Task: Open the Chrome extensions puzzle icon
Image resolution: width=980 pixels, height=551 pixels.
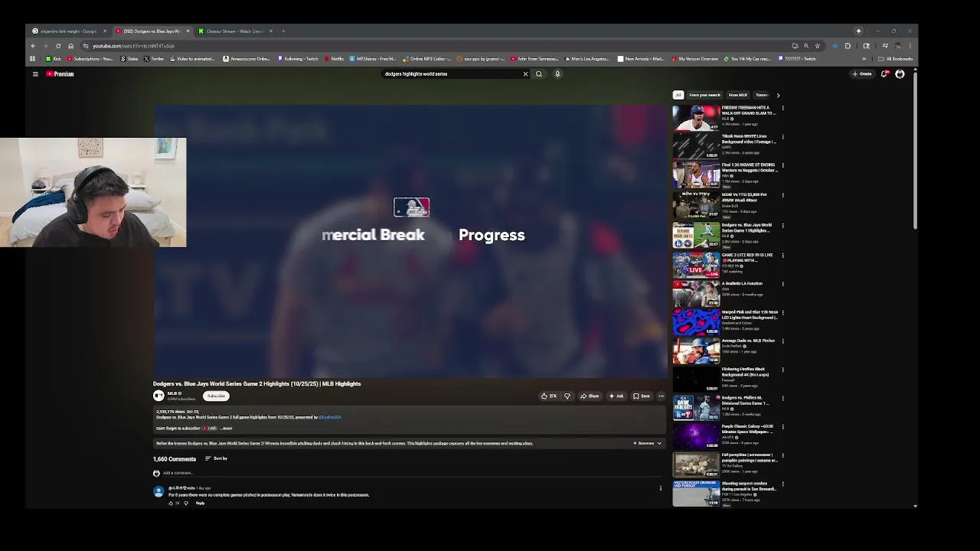Action: tap(848, 46)
